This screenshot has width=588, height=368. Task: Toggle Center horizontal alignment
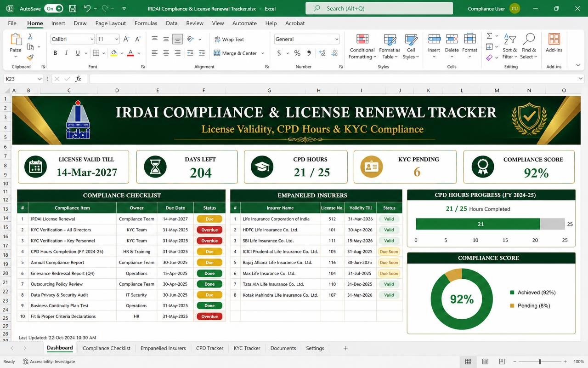click(x=166, y=53)
